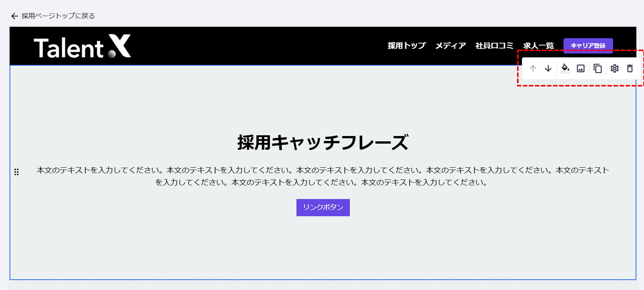Image resolution: width=644 pixels, height=290 pixels.
Task: Go to 採用トップ in the navigation
Action: (406, 46)
